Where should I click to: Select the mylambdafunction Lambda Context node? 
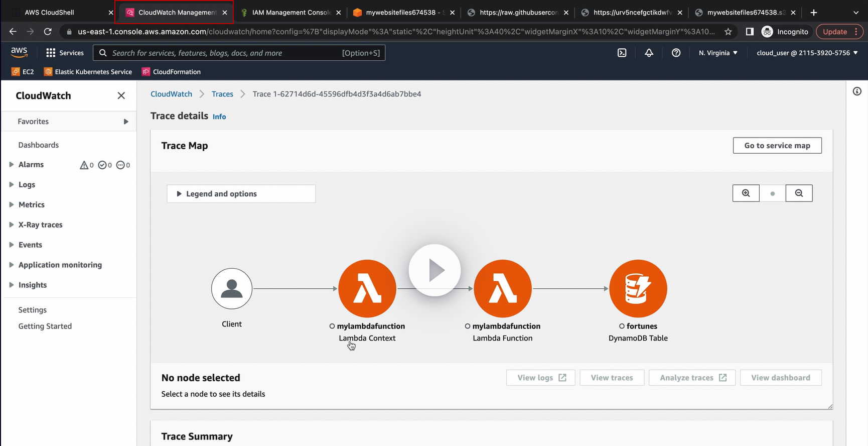pyautogui.click(x=367, y=289)
